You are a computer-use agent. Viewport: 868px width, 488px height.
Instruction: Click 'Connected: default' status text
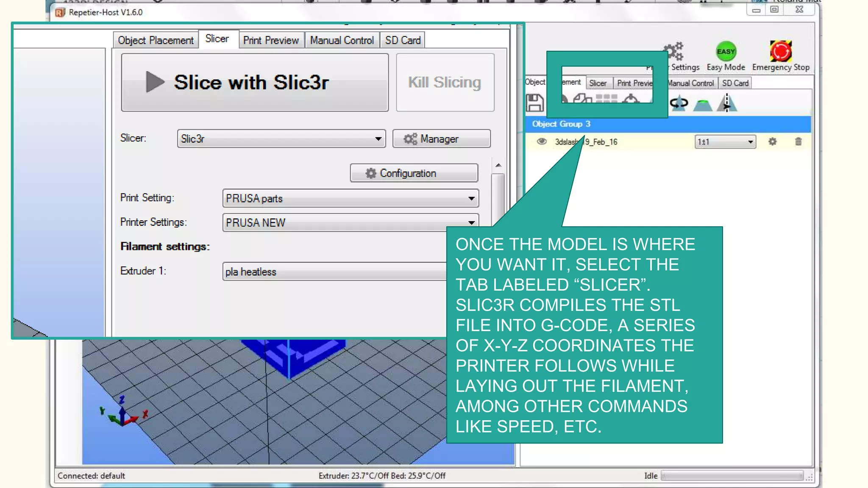pyautogui.click(x=91, y=476)
